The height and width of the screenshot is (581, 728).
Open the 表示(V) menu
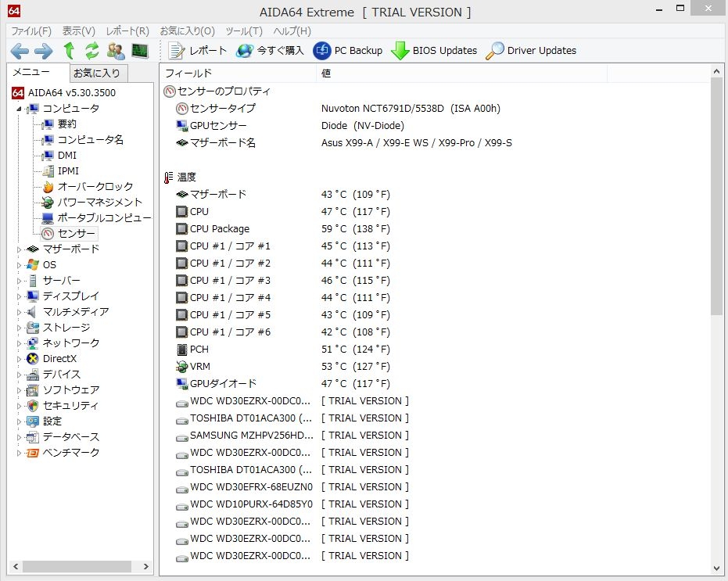click(x=78, y=31)
